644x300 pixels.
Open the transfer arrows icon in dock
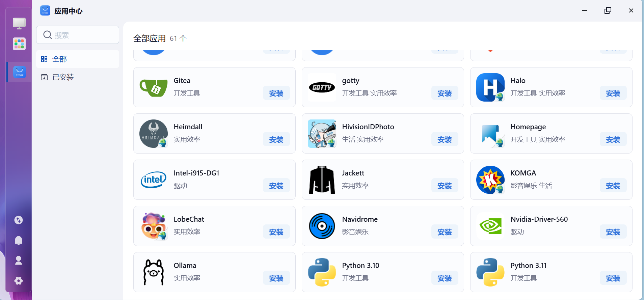click(x=19, y=220)
